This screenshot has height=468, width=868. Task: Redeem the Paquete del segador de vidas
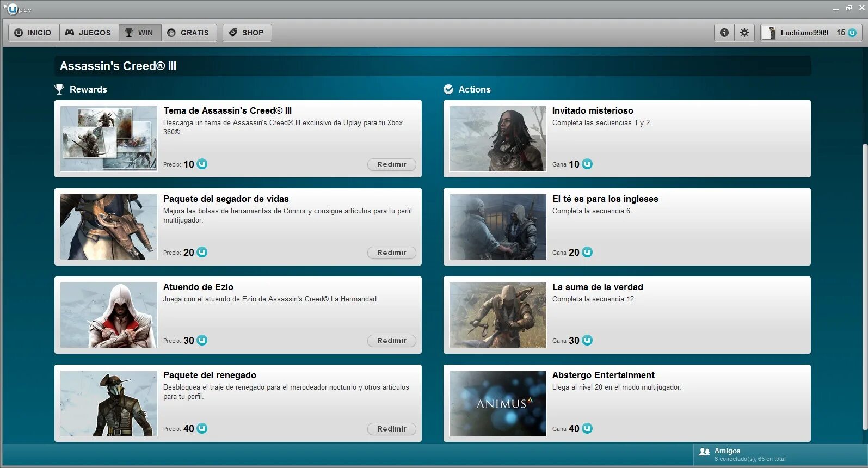point(392,253)
